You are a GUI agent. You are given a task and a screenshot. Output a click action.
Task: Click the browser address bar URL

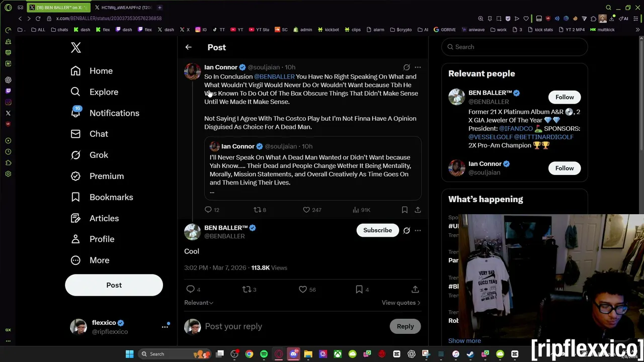pos(109,19)
